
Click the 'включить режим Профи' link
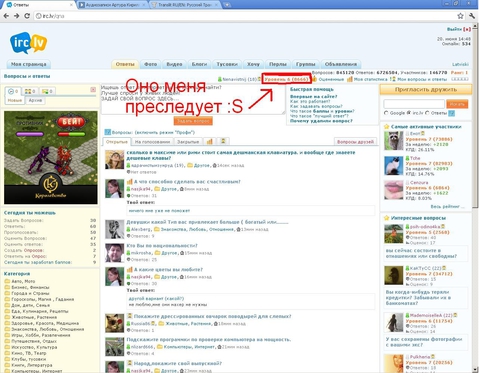pos(164,132)
